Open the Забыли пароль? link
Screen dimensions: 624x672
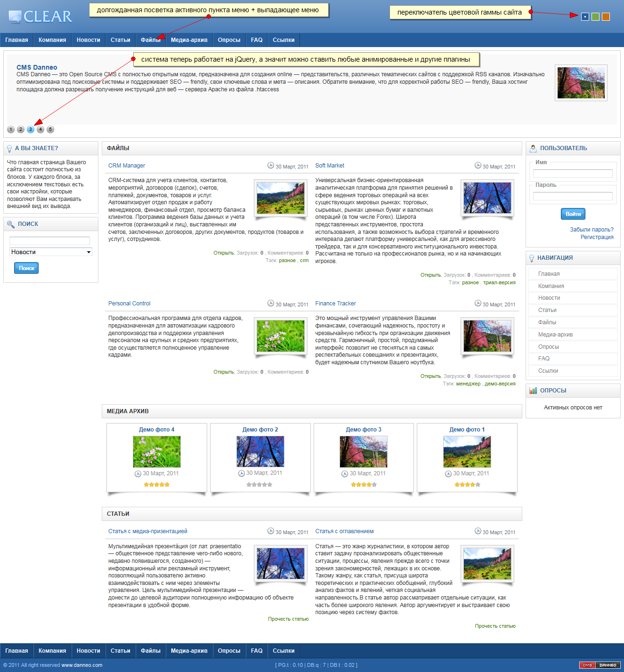click(x=592, y=230)
